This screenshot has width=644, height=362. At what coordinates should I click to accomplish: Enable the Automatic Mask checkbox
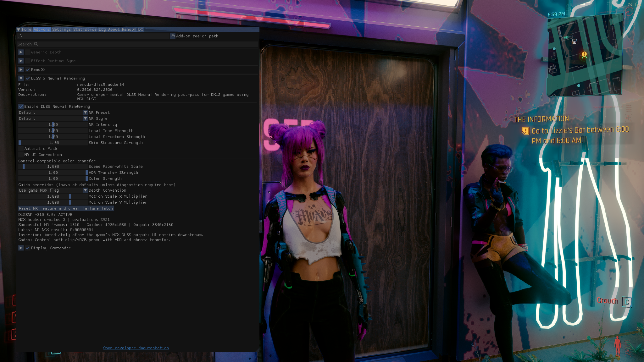coord(21,149)
